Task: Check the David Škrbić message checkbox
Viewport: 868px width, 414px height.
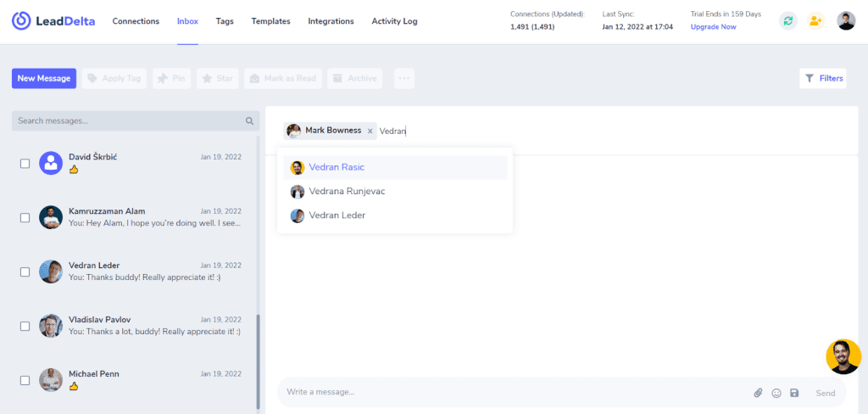Action: (25, 164)
